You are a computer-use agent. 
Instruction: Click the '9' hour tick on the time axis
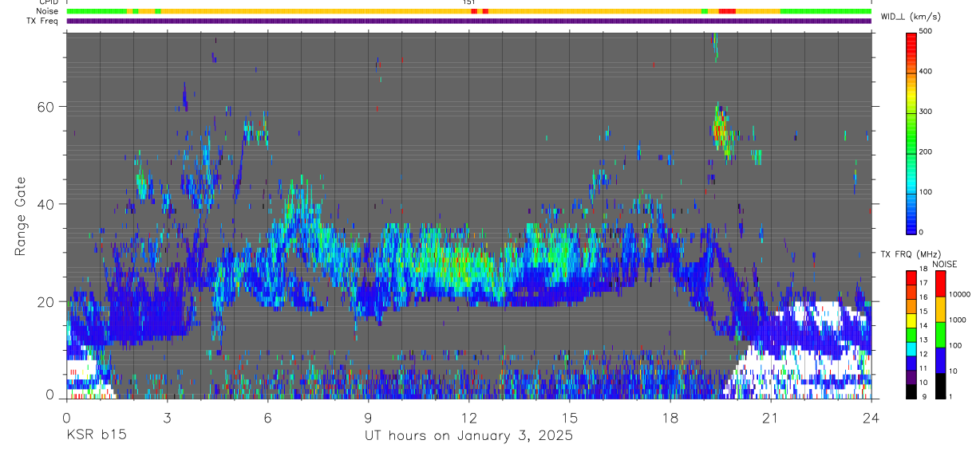[369, 418]
